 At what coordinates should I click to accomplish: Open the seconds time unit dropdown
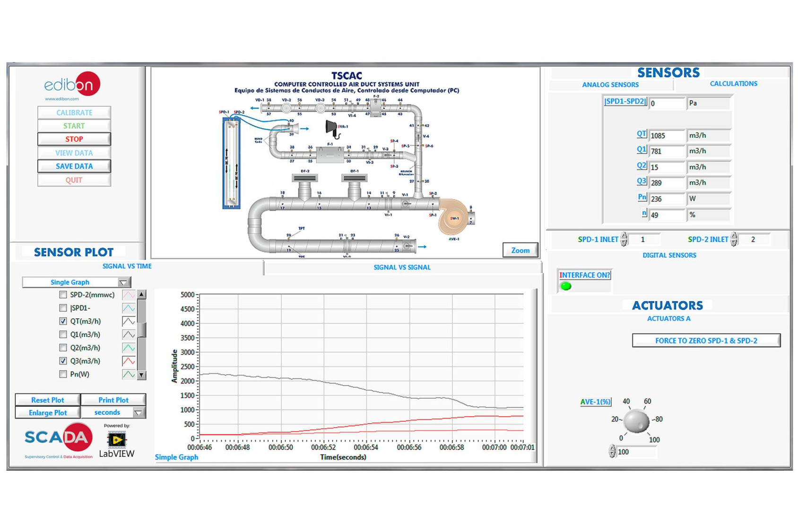[113, 413]
